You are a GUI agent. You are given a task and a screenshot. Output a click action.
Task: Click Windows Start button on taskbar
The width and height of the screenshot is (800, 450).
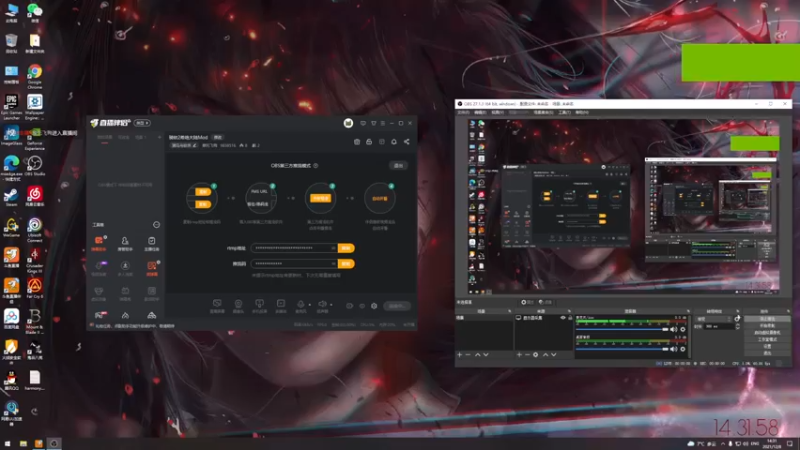[8, 444]
